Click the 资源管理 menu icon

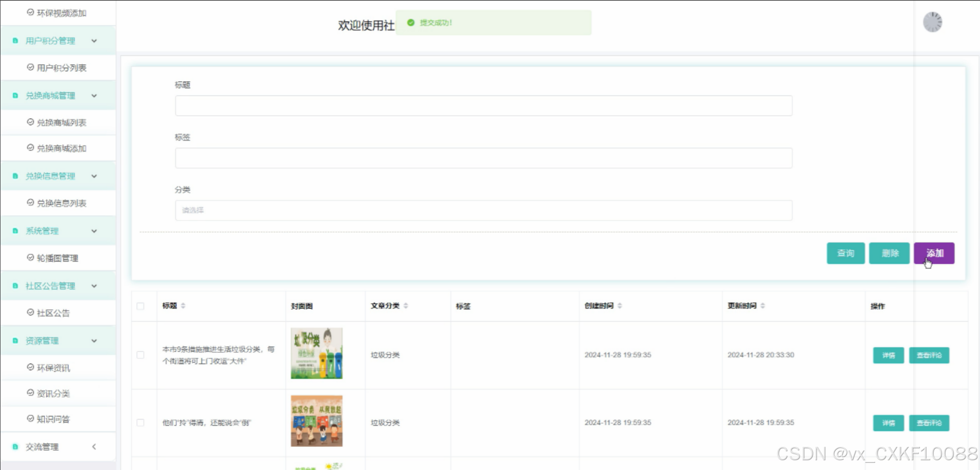[x=15, y=341]
